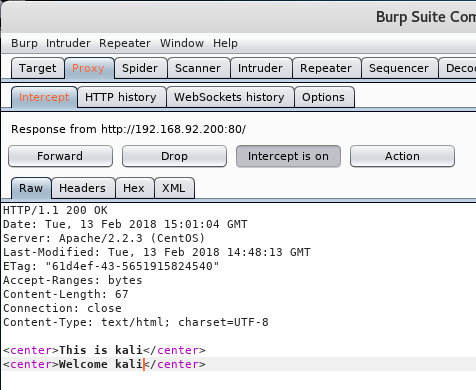Open the Decoder tab

pyautogui.click(x=459, y=68)
